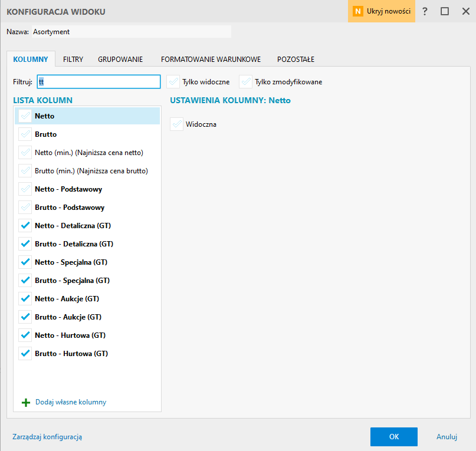Open help via question mark icon
This screenshot has height=451, width=476.
point(425,11)
